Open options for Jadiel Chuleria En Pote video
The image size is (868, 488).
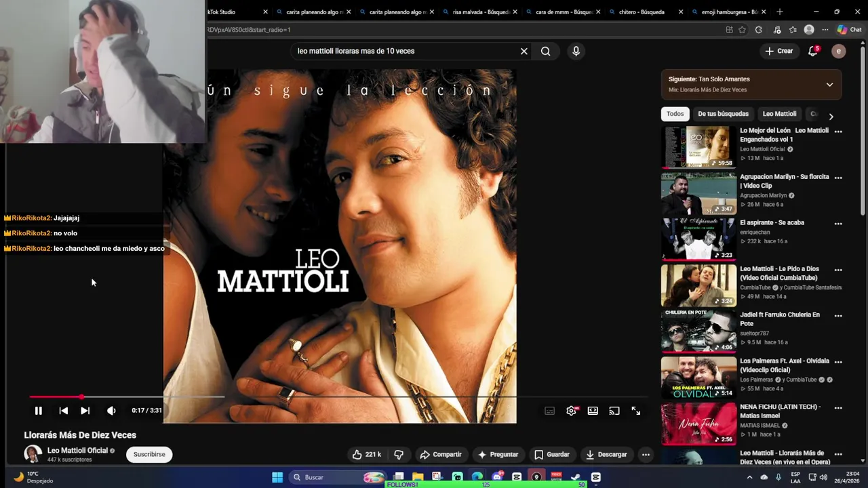(x=838, y=316)
